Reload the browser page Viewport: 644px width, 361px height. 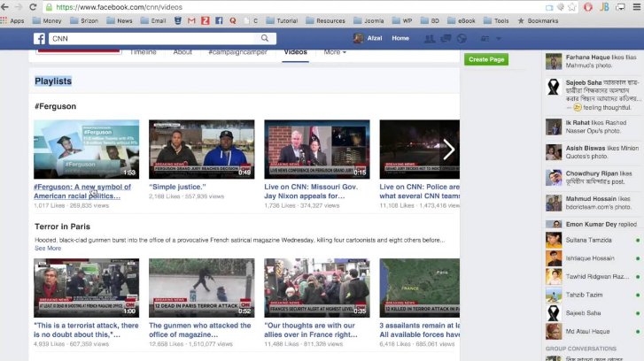[34, 7]
